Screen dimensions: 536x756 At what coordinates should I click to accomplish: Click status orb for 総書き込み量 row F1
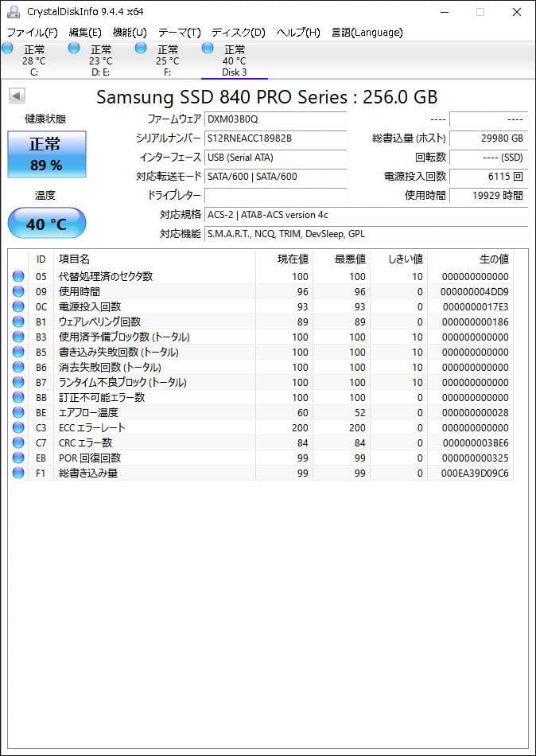pos(18,473)
